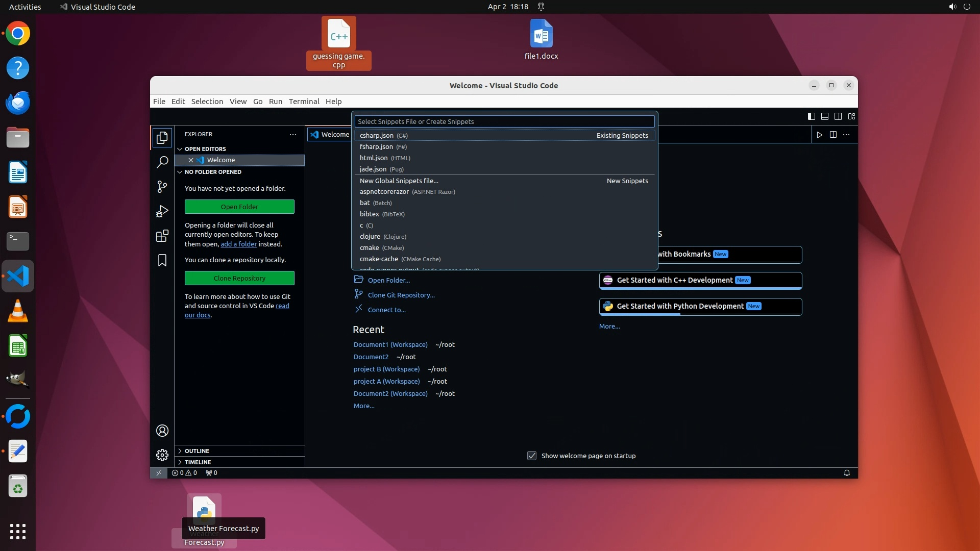
Task: Open Accounts icon in activity bar
Action: tap(162, 431)
